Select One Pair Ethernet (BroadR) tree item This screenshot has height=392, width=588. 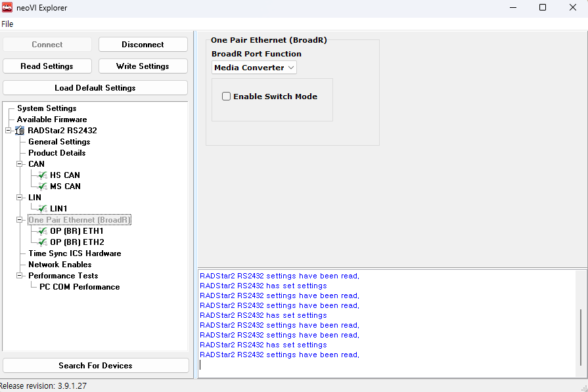pyautogui.click(x=79, y=220)
